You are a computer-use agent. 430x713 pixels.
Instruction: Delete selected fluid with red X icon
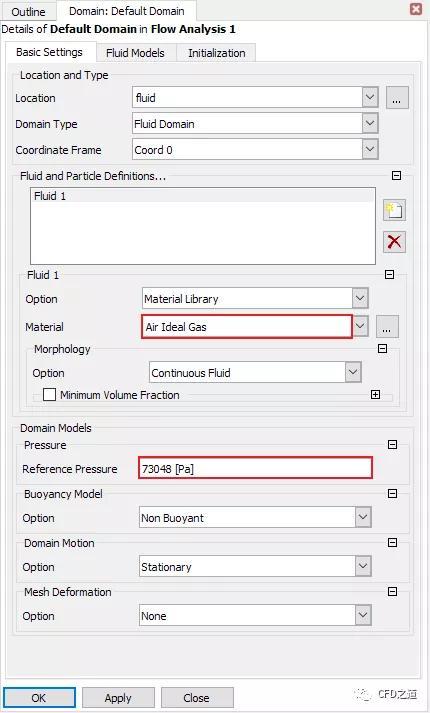coord(394,241)
